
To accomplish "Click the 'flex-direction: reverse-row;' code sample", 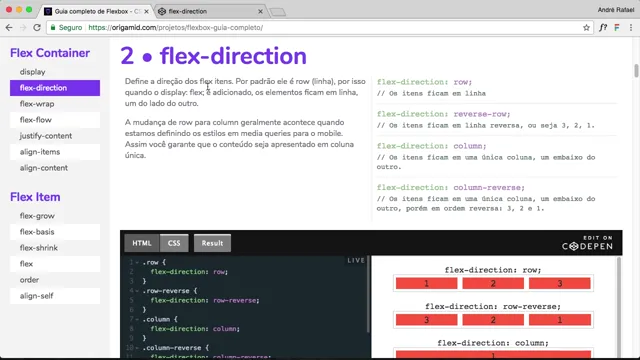I will click(x=443, y=114).
